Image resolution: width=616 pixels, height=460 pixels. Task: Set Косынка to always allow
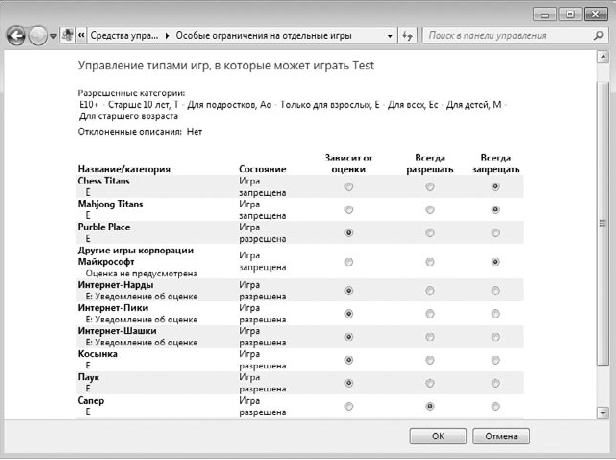[430, 360]
